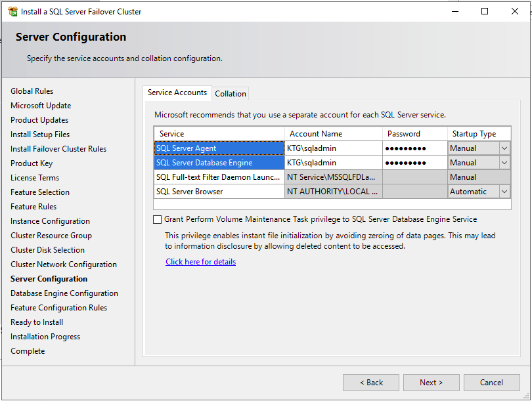Go to Cluster Disk Selection step

[x=47, y=250]
